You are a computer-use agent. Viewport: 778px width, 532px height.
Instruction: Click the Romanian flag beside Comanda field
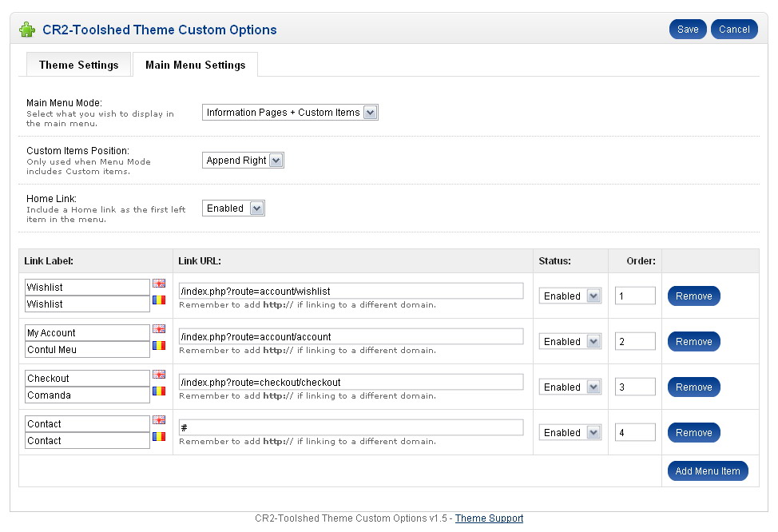[x=159, y=391]
